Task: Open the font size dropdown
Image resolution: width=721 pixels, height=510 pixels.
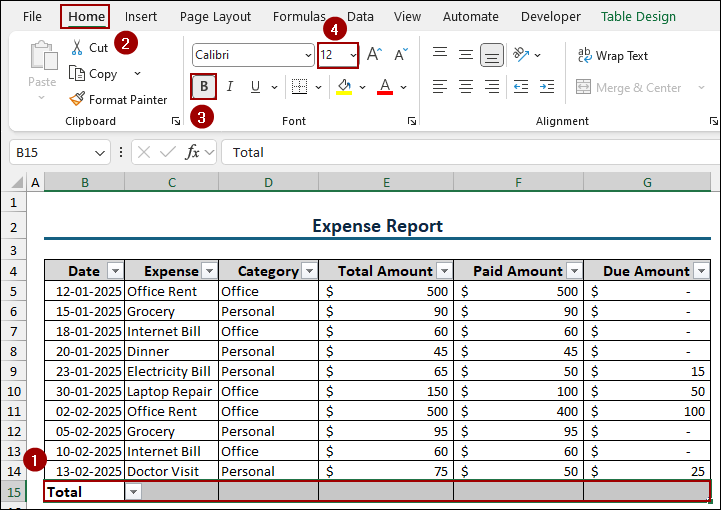Action: [x=353, y=56]
